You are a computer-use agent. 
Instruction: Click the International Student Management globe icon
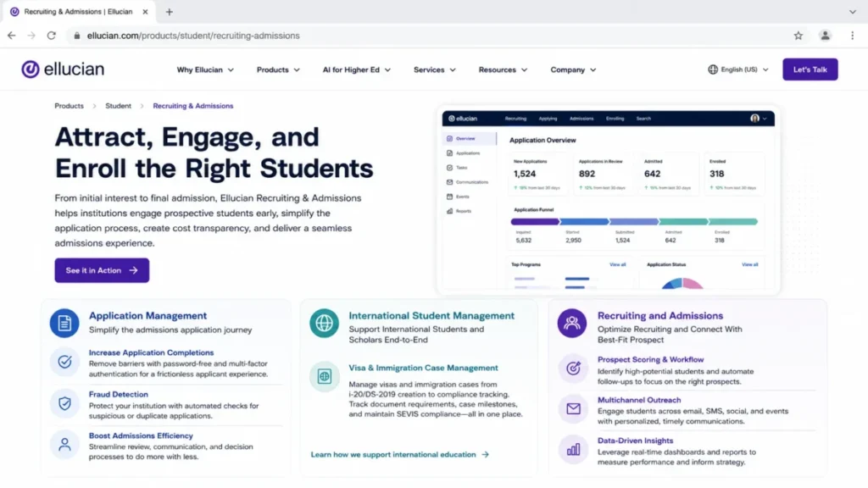[325, 323]
